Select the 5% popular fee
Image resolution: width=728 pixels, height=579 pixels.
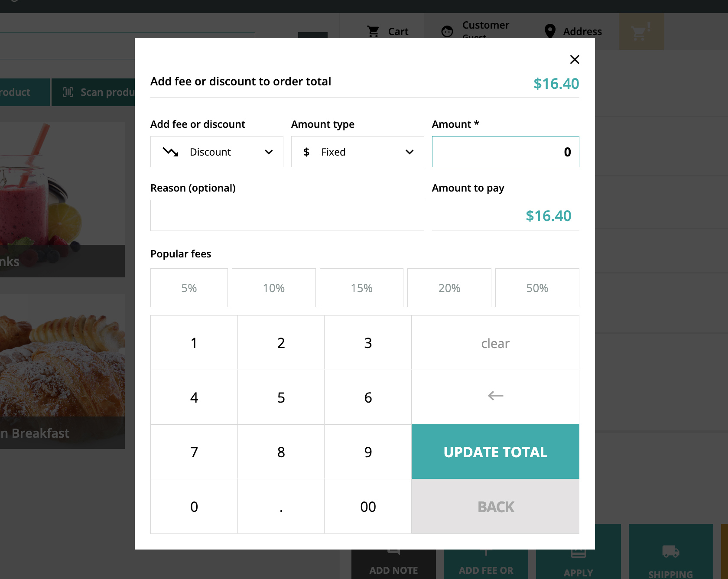tap(189, 288)
